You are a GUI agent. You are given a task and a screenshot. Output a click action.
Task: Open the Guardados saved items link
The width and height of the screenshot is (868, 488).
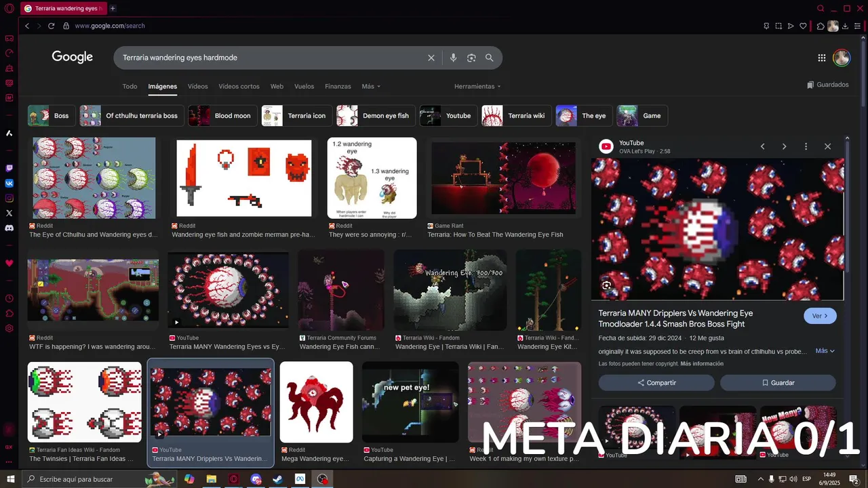click(x=828, y=85)
